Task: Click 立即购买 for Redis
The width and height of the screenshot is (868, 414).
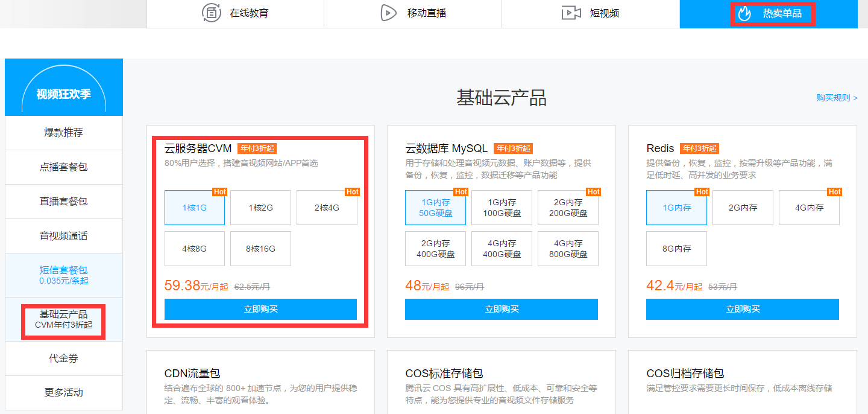Action: click(x=743, y=309)
